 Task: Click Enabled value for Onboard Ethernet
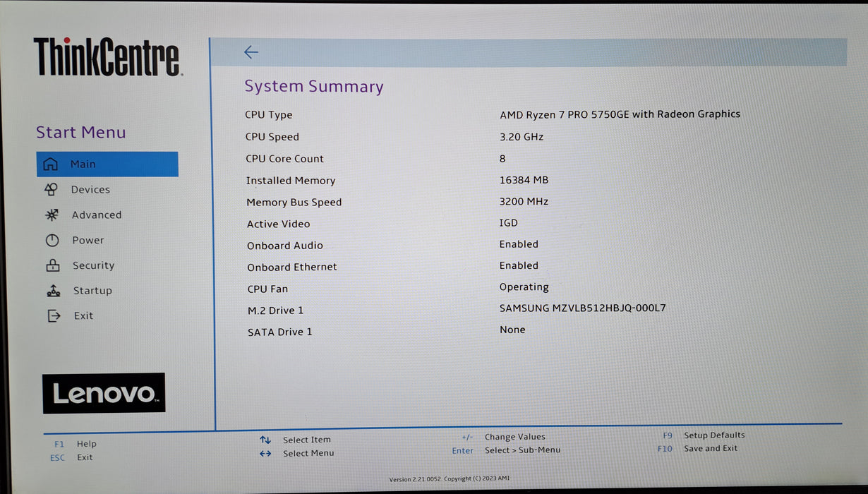(x=519, y=266)
